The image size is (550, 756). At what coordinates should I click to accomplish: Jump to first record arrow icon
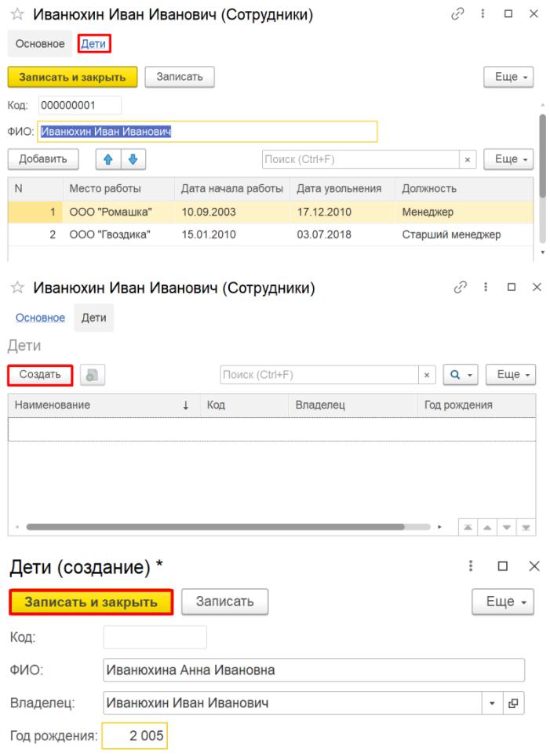pos(468,528)
